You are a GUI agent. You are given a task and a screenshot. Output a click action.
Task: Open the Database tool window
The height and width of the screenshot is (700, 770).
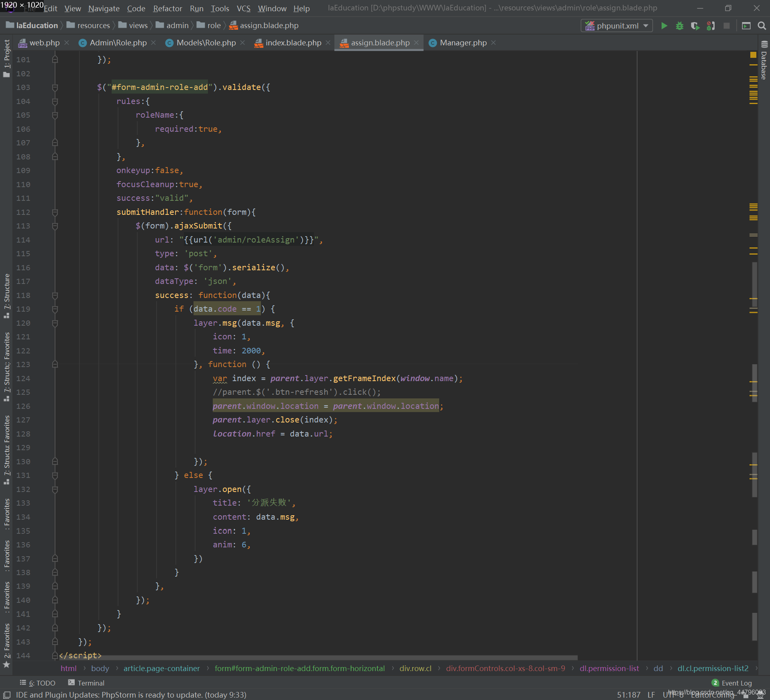764,60
